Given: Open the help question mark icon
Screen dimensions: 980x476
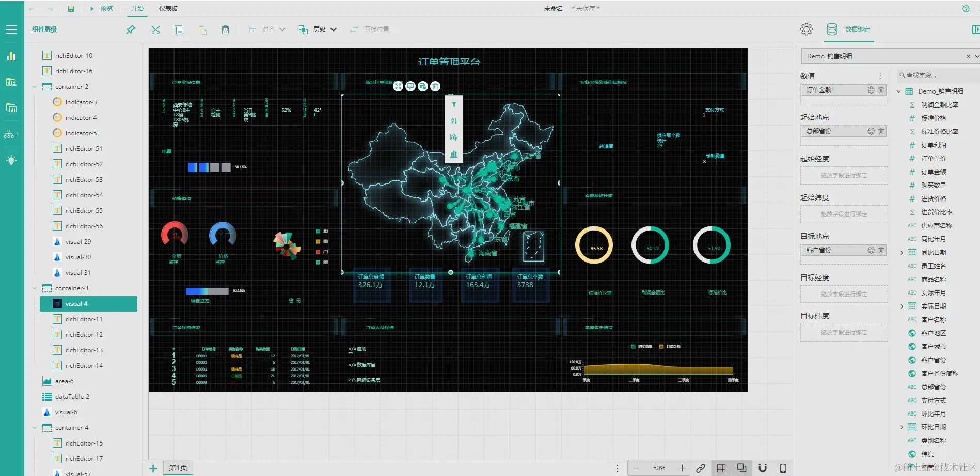Looking at the screenshot, I should 966,9.
